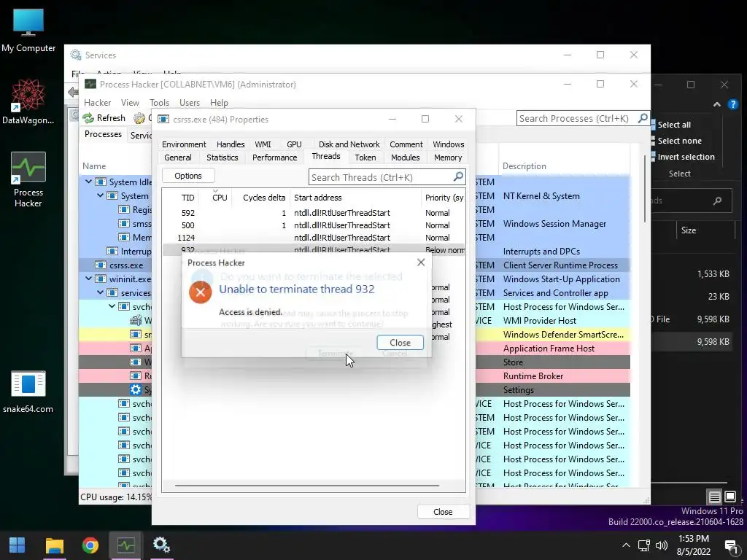The width and height of the screenshot is (747, 560).
Task: Switch to the Handles tab
Action: 231,144
